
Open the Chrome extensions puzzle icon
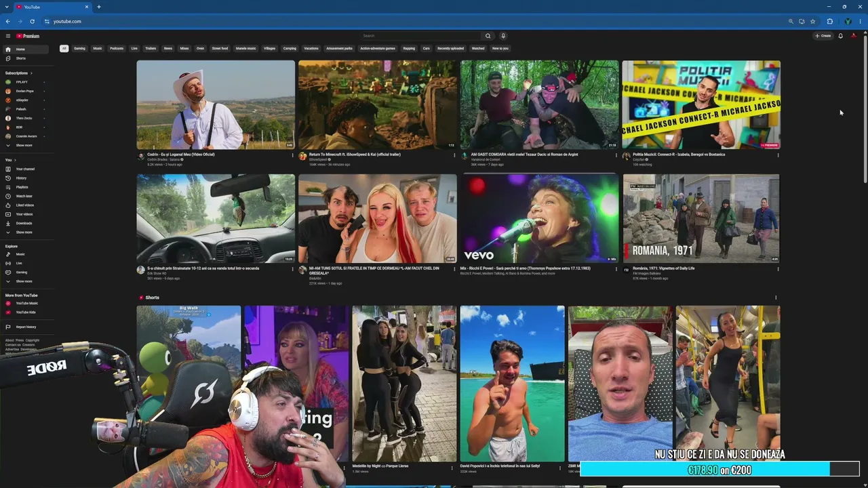tap(829, 21)
